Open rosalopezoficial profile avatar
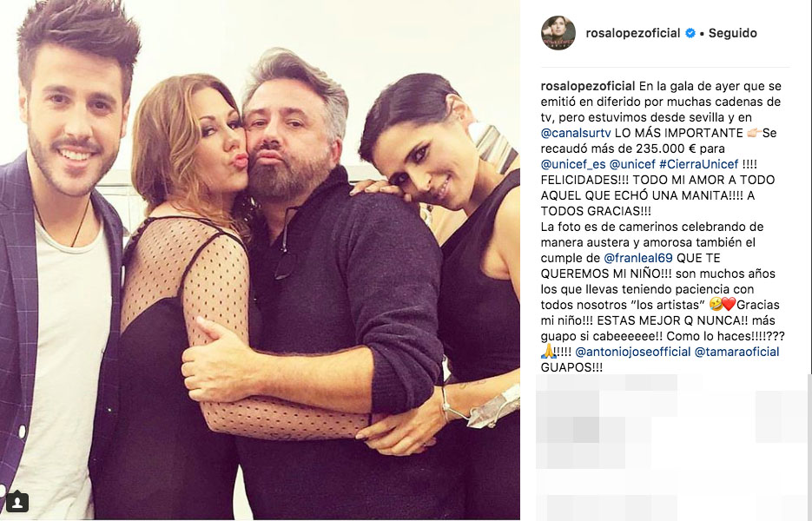The height and width of the screenshot is (521, 812). click(x=558, y=33)
